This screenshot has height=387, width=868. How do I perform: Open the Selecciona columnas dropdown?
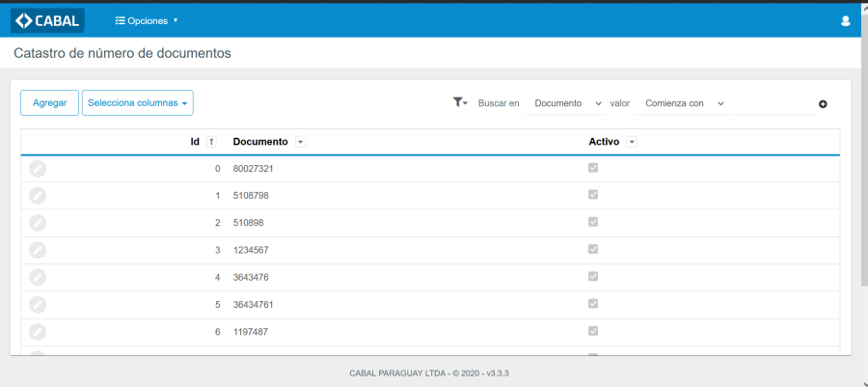pos(137,103)
